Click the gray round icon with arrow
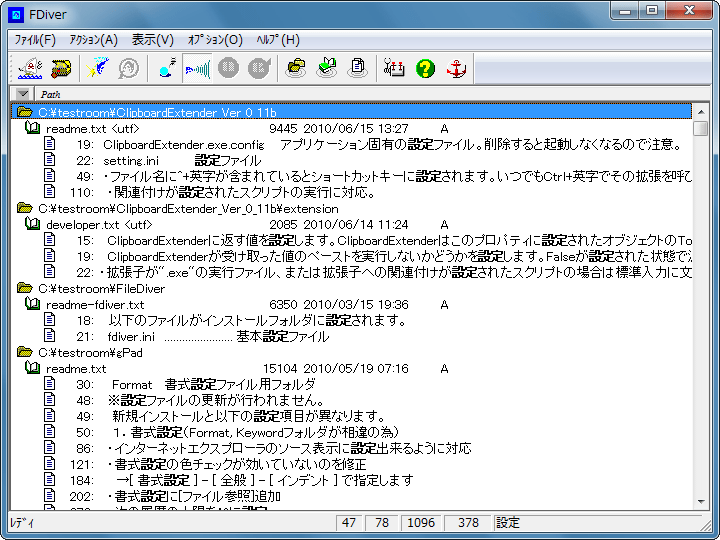 point(259,68)
